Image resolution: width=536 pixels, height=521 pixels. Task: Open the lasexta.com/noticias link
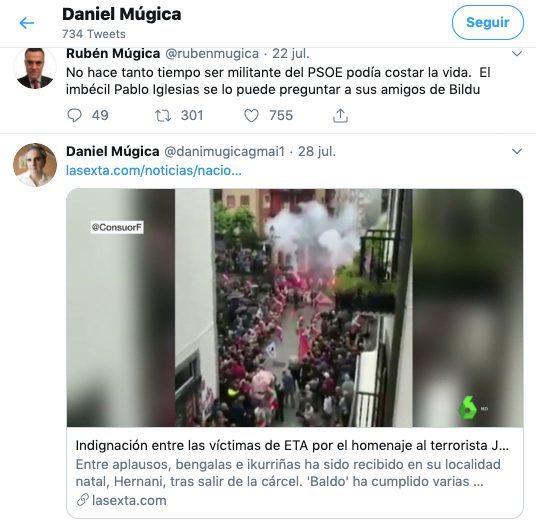pyautogui.click(x=153, y=170)
